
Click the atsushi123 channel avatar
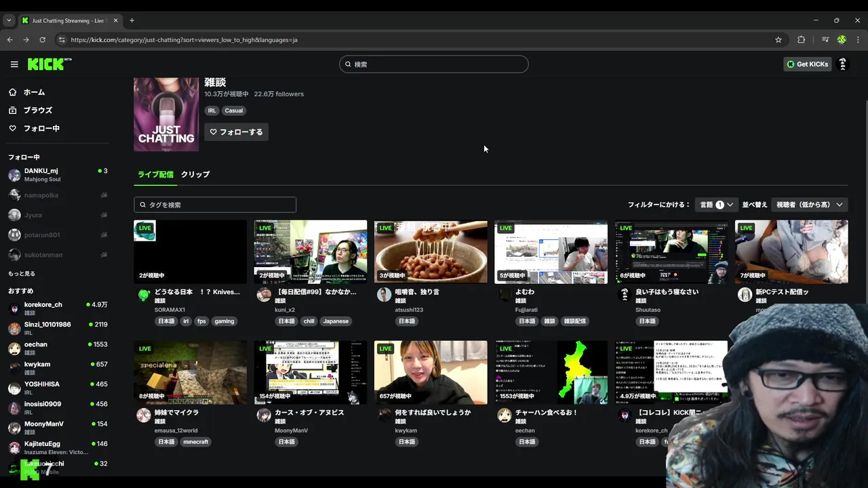pyautogui.click(x=384, y=295)
